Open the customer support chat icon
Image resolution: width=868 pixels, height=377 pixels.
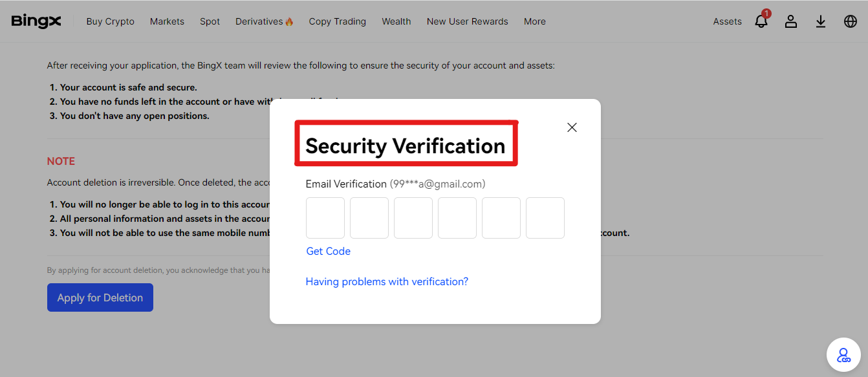pyautogui.click(x=843, y=355)
